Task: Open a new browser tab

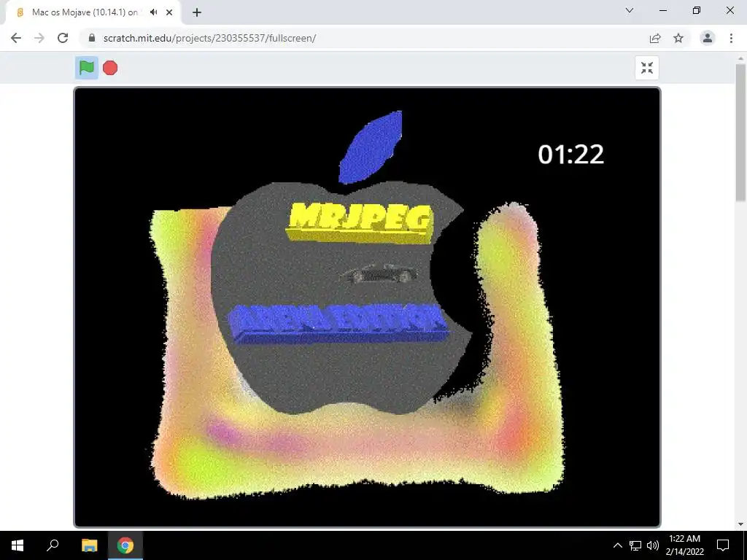Action: click(x=197, y=12)
